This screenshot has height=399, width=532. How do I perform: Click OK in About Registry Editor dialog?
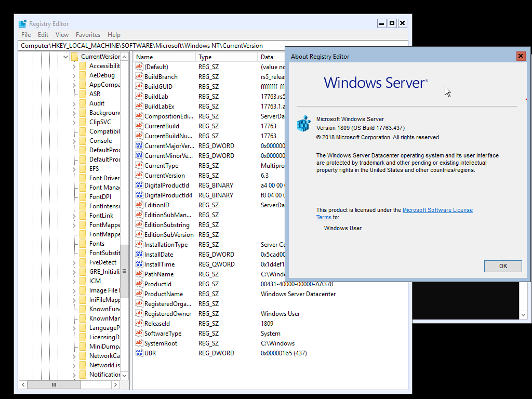503,266
